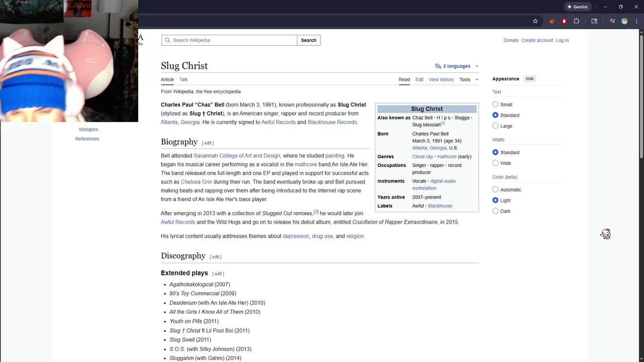Select Wide width option

tap(495, 163)
